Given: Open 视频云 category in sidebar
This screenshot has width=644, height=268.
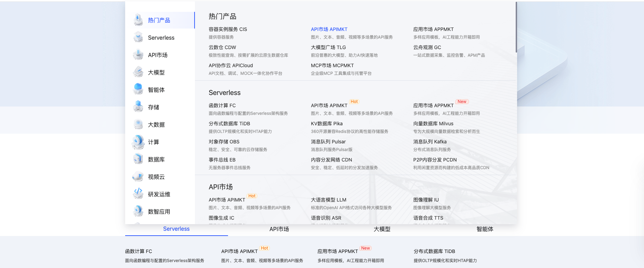Looking at the screenshot, I should tap(160, 177).
